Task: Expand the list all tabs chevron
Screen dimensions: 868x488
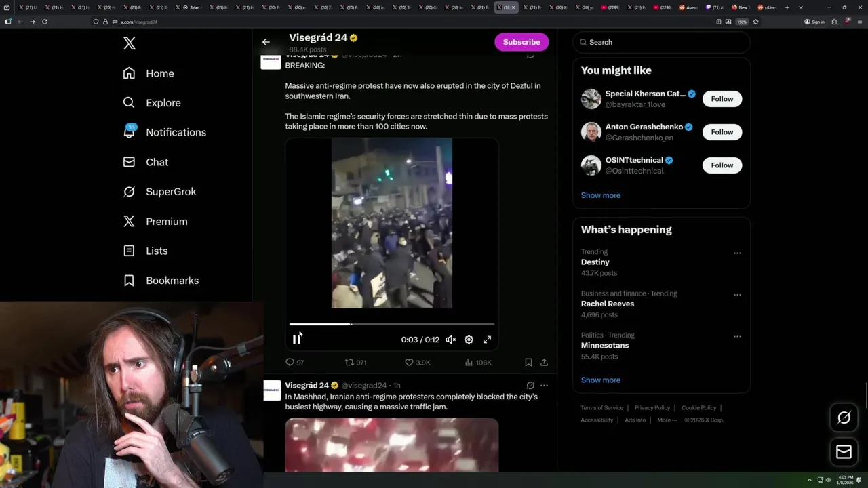Action: pyautogui.click(x=801, y=7)
